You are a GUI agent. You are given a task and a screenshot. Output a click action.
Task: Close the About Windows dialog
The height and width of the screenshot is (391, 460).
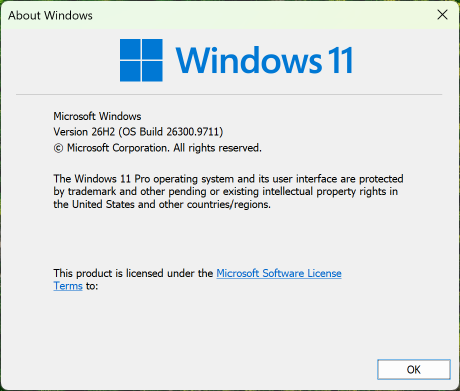pyautogui.click(x=442, y=15)
